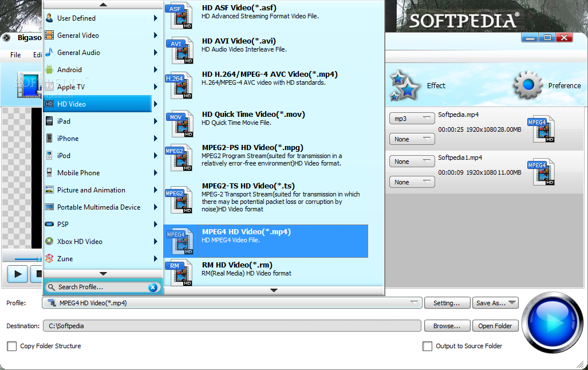
Task: Open the Effect star icon
Action: 404,85
